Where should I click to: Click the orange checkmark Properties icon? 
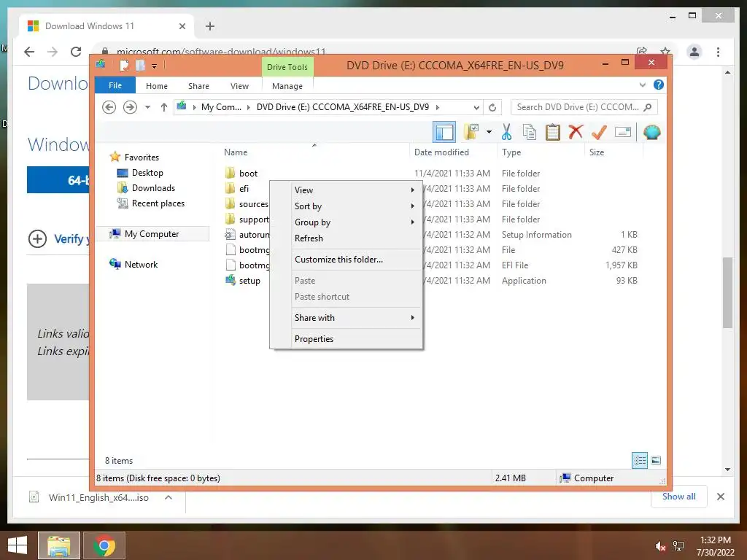pyautogui.click(x=599, y=132)
